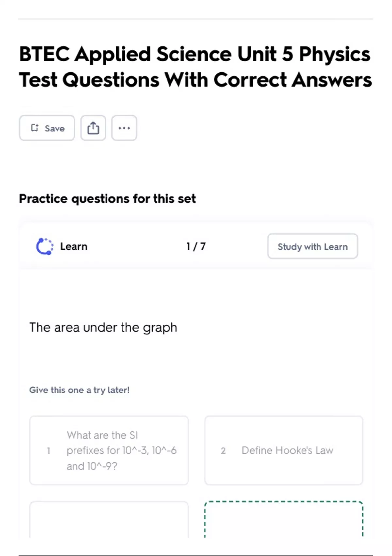
Task: Click the number 1 badge on first answer
Action: tap(49, 451)
